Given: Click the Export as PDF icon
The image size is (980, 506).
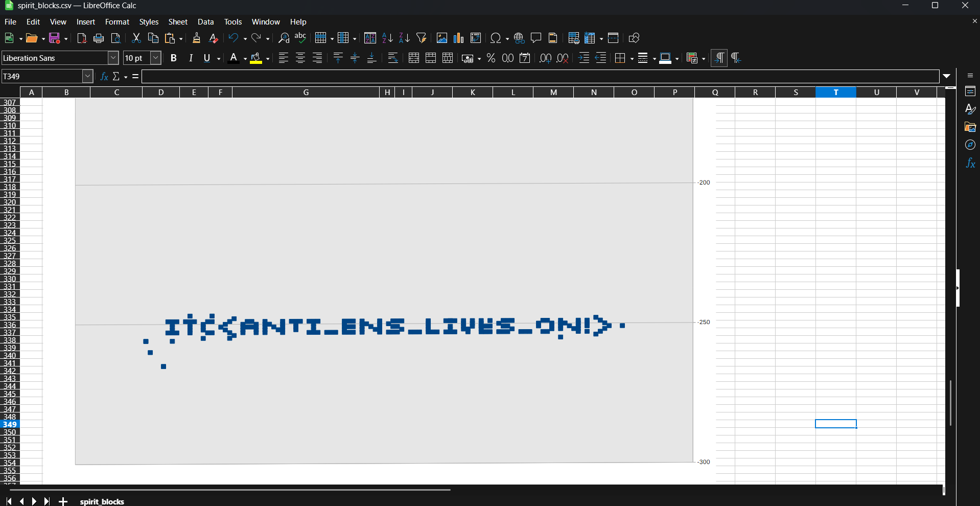Looking at the screenshot, I should (x=82, y=38).
